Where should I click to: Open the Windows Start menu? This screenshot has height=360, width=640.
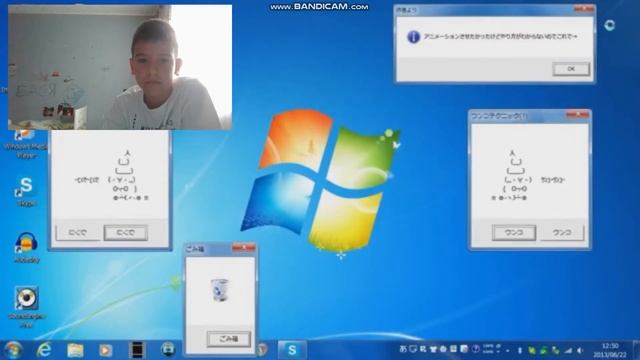click(12, 350)
